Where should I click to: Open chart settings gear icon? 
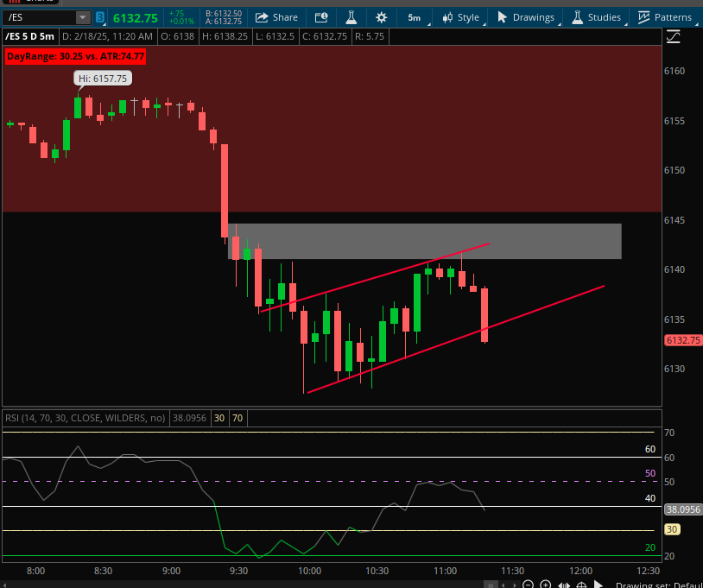click(381, 17)
